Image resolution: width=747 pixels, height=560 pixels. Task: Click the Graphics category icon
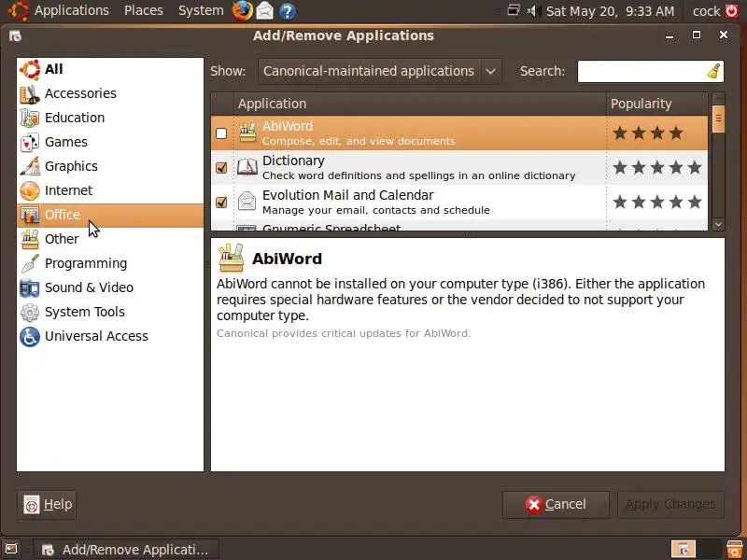pos(30,167)
